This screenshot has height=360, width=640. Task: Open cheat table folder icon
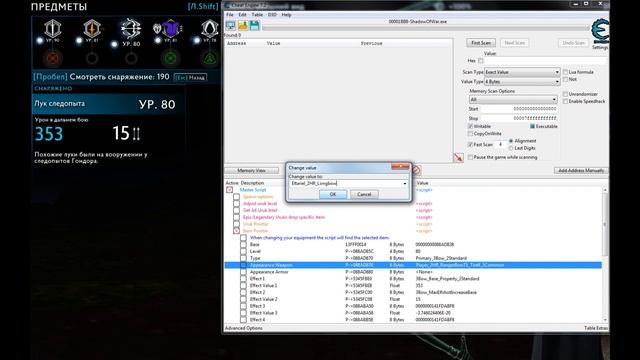click(243, 26)
